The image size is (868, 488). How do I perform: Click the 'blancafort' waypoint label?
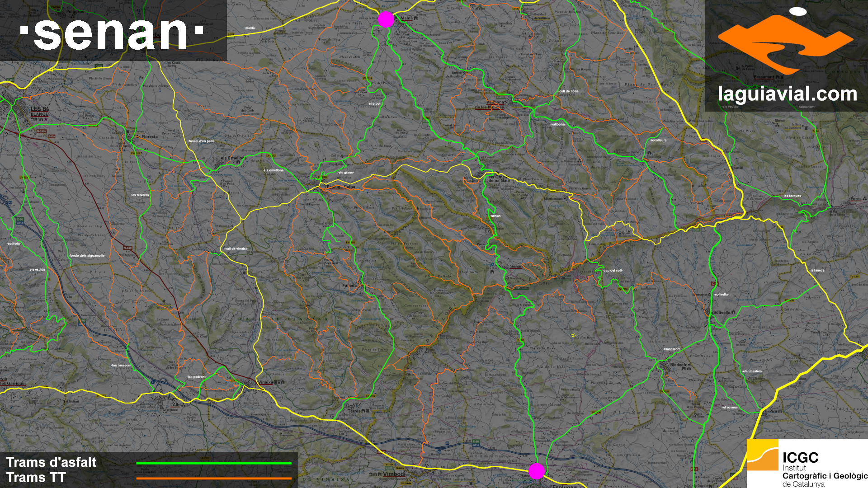pos(672,349)
